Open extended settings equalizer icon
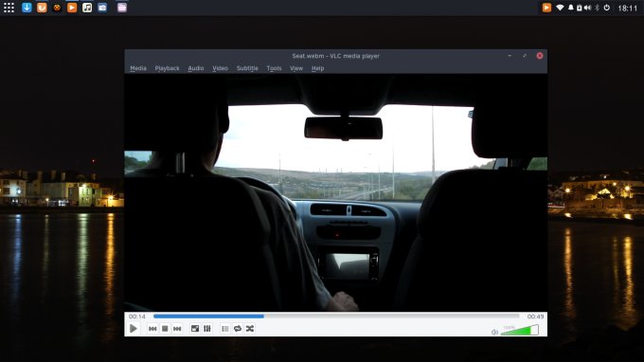644x362 pixels. tap(207, 329)
